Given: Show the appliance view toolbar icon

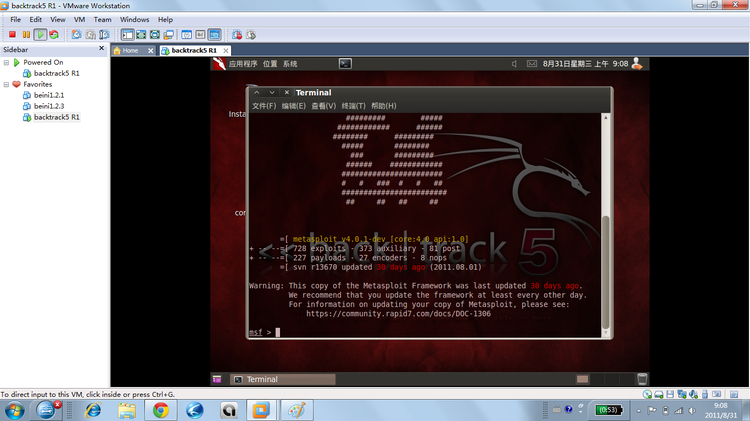Looking at the screenshot, I should [x=200, y=34].
